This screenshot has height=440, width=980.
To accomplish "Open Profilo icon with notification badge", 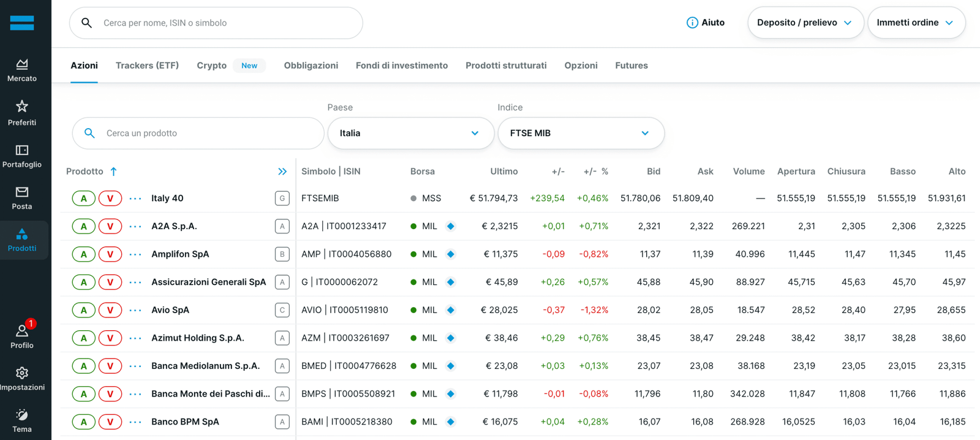I will click(x=22, y=331).
